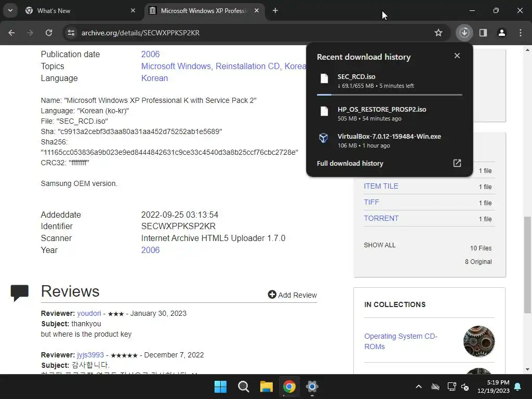The height and width of the screenshot is (399, 532).
Task: Open Chrome side panel icon
Action: [483, 33]
